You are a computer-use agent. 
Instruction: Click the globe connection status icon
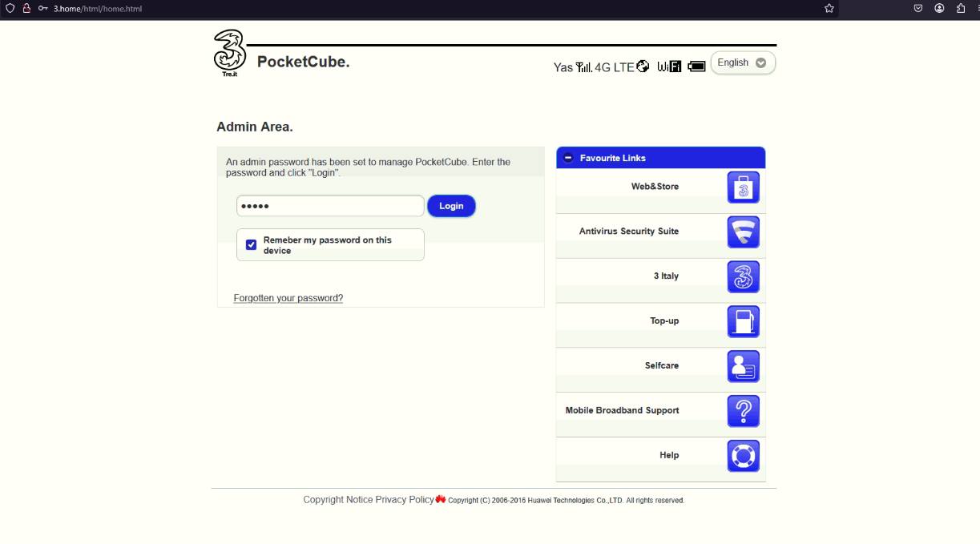(x=643, y=66)
